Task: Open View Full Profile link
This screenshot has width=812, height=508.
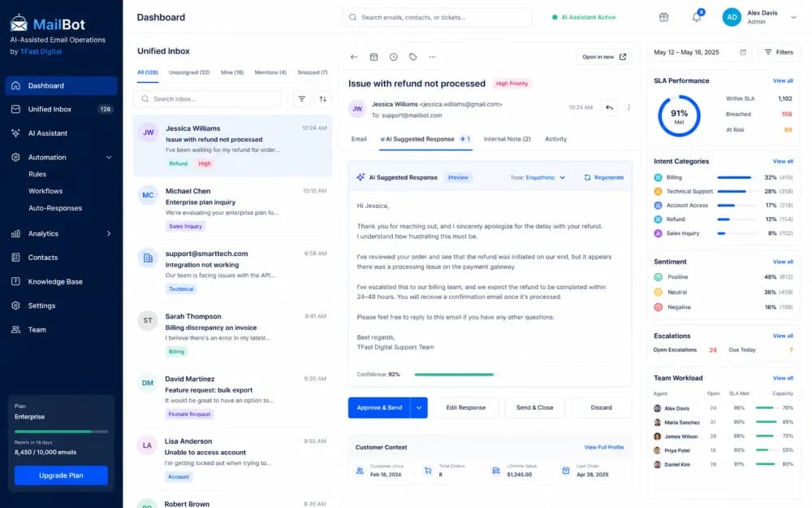Action: (604, 447)
